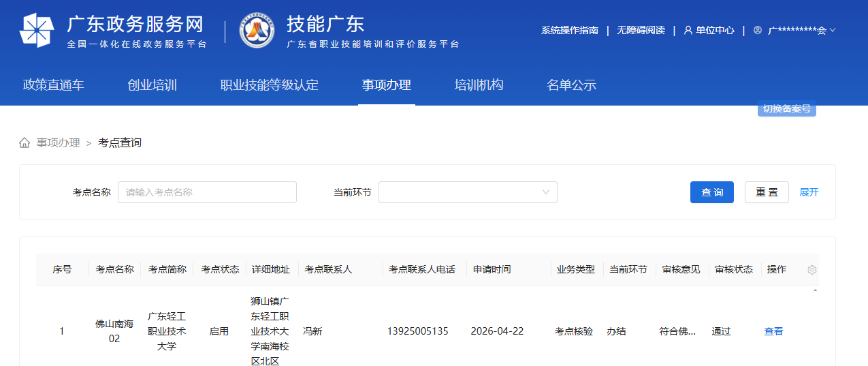Expand the account dropdown chevron
The height and width of the screenshot is (366, 868).
[833, 30]
